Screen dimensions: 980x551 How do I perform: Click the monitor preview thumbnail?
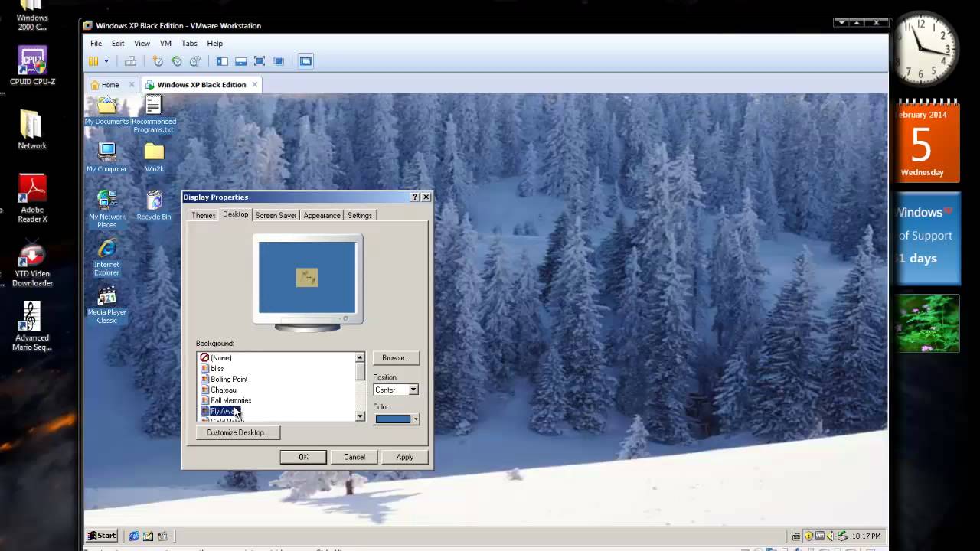[308, 282]
